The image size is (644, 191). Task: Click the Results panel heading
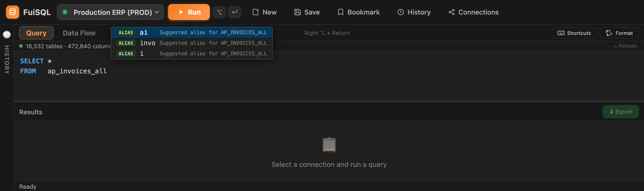coord(31,112)
